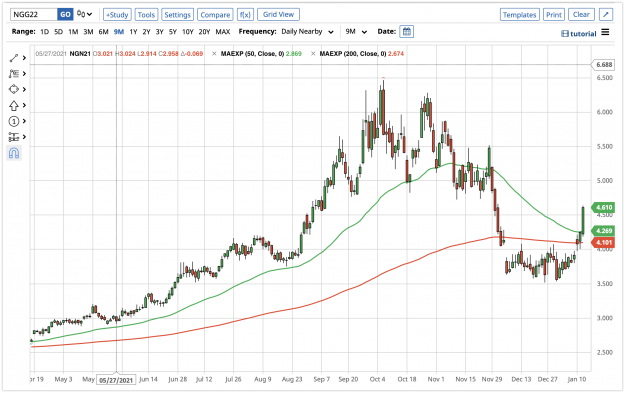The width and height of the screenshot is (625, 393).
Task: Open chart Settings
Action: point(177,15)
